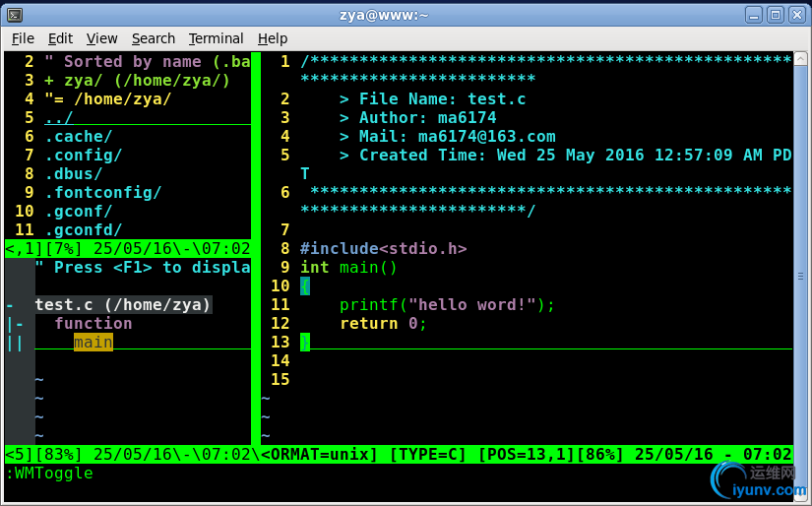Click the [POS=13,1] status bar entry
The width and height of the screenshot is (812, 506).
(x=527, y=454)
